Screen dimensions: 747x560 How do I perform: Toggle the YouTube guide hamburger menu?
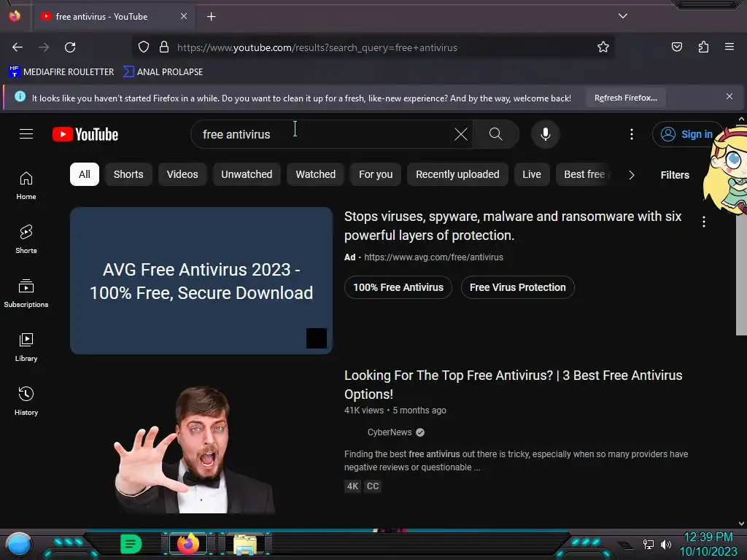pos(26,134)
